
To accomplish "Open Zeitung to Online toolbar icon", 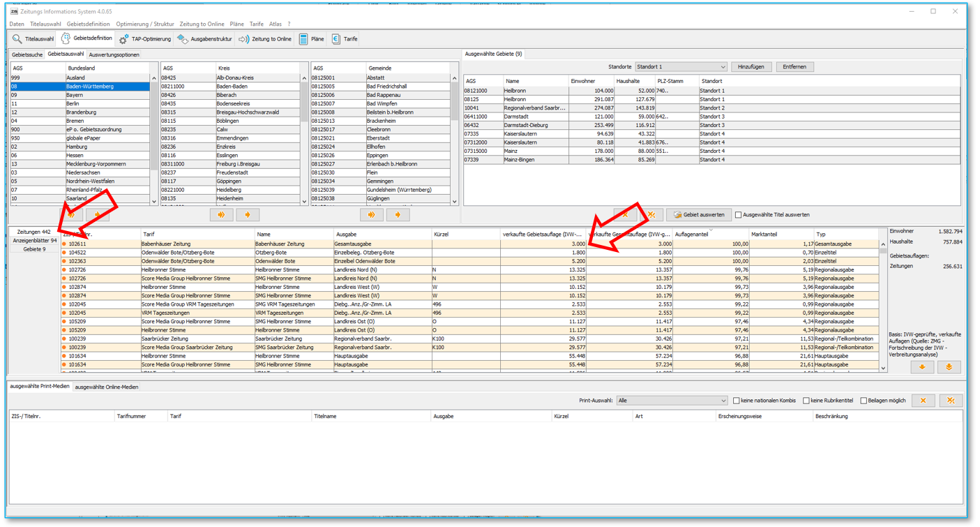I will (244, 39).
